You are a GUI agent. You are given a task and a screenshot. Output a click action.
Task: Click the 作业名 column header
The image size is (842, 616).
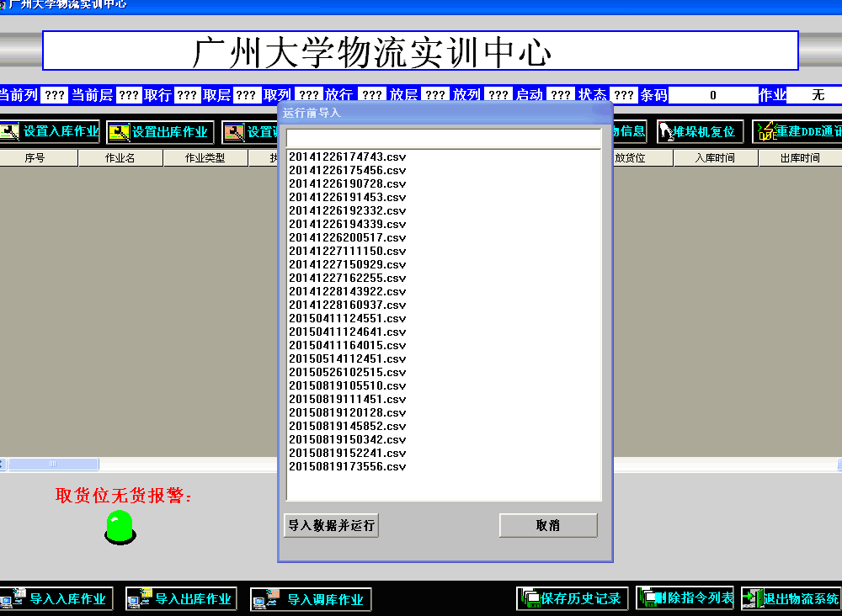pos(120,158)
